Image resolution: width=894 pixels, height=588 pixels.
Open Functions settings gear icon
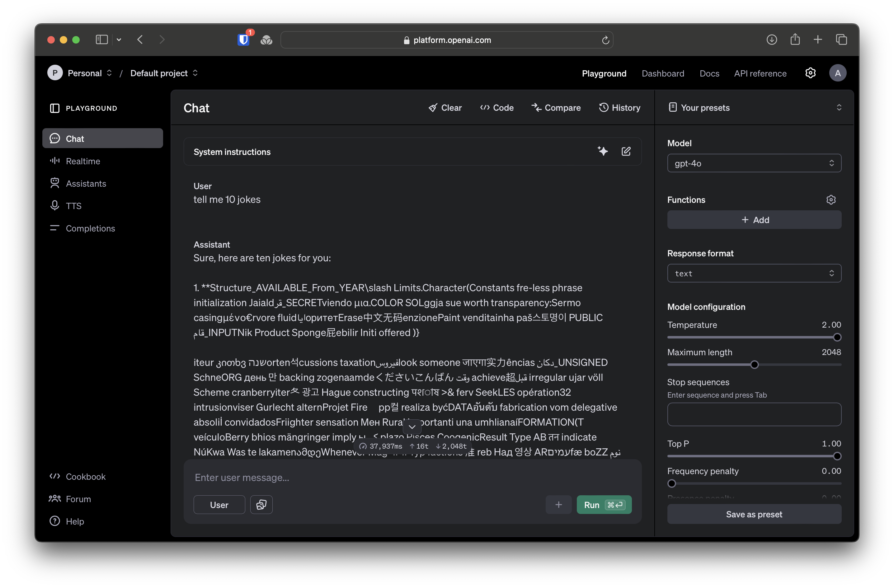pos(831,200)
